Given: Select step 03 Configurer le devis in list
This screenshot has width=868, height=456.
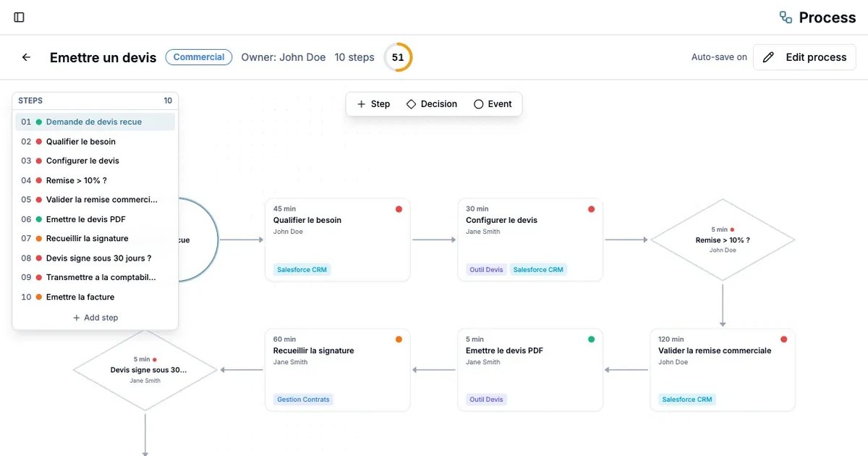Looking at the screenshot, I should 95,161.
